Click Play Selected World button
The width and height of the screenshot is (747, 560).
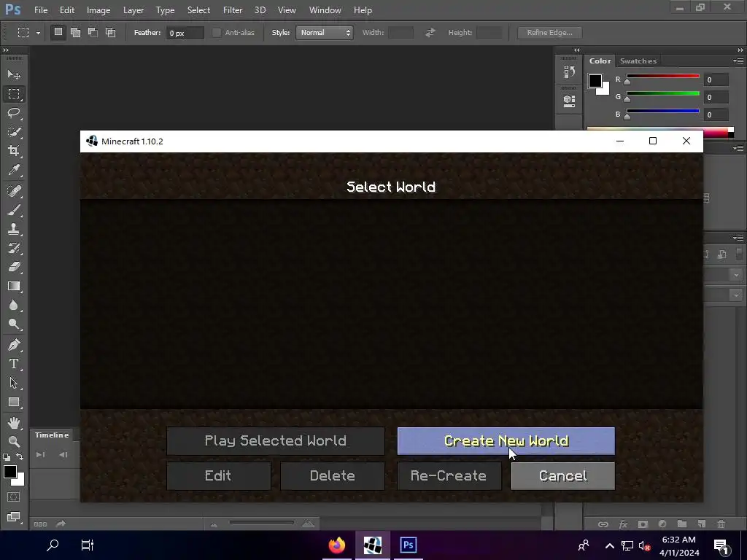tap(275, 441)
